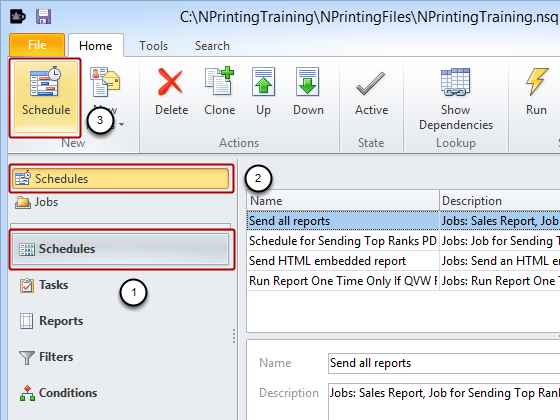This screenshot has height=420, width=560.
Task: Select Schedules item in the upper tree
Action: pyautogui.click(x=121, y=179)
